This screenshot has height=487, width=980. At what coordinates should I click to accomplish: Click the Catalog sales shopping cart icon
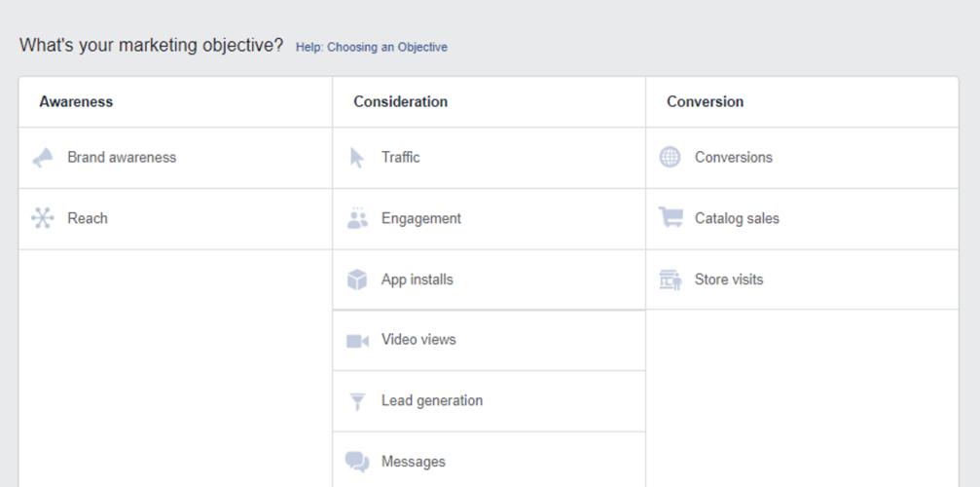[x=671, y=218]
